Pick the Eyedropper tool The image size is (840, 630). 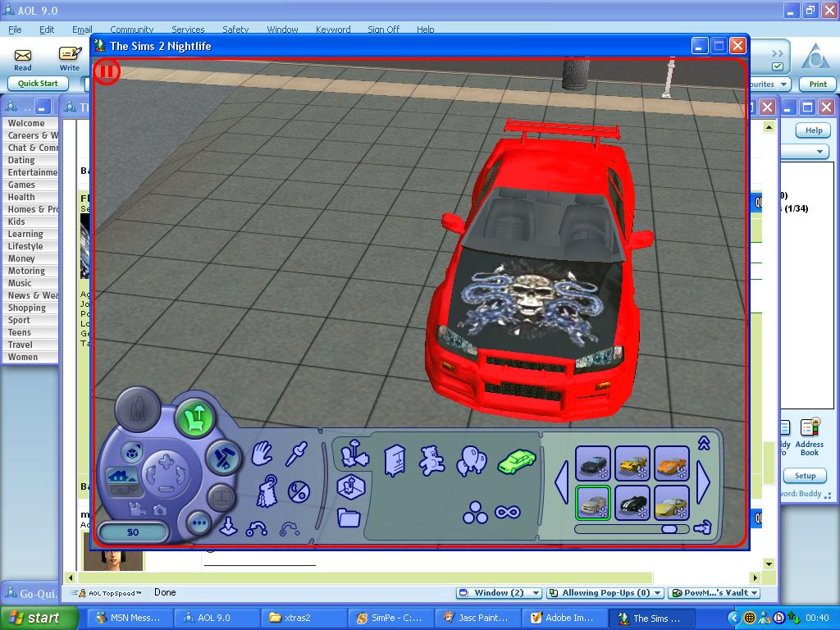(296, 454)
